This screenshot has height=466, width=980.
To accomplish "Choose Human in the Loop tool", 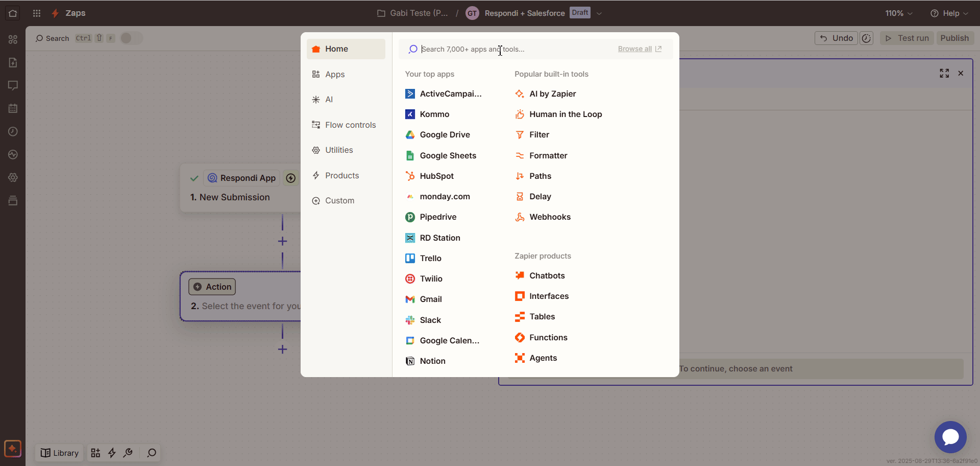I will [x=558, y=114].
